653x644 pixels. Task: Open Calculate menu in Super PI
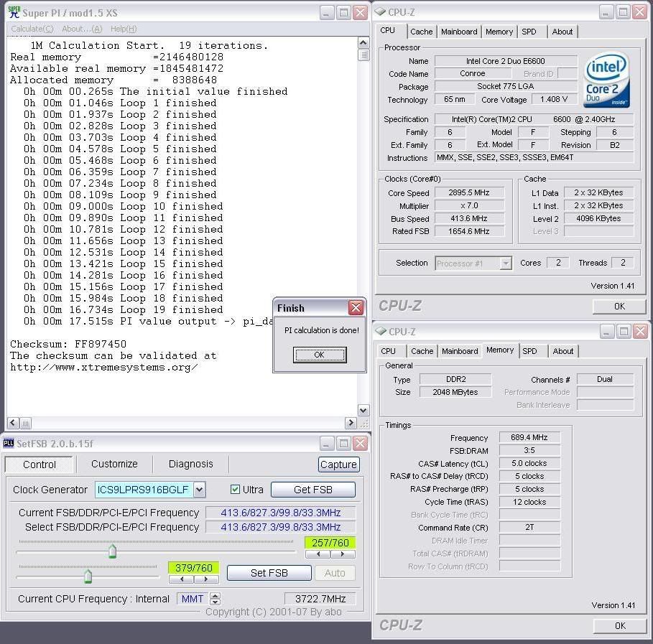(x=32, y=29)
